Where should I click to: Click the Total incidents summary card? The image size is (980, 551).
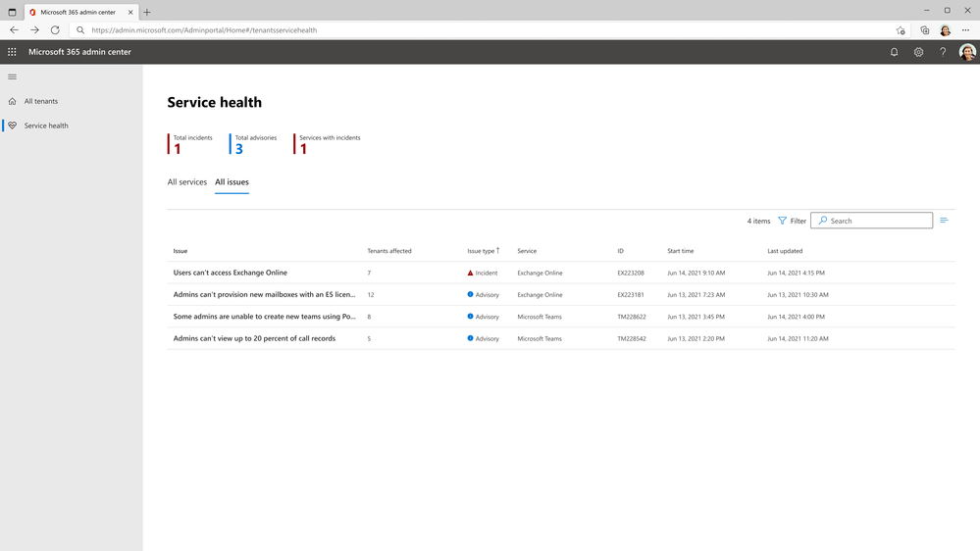tap(190, 144)
